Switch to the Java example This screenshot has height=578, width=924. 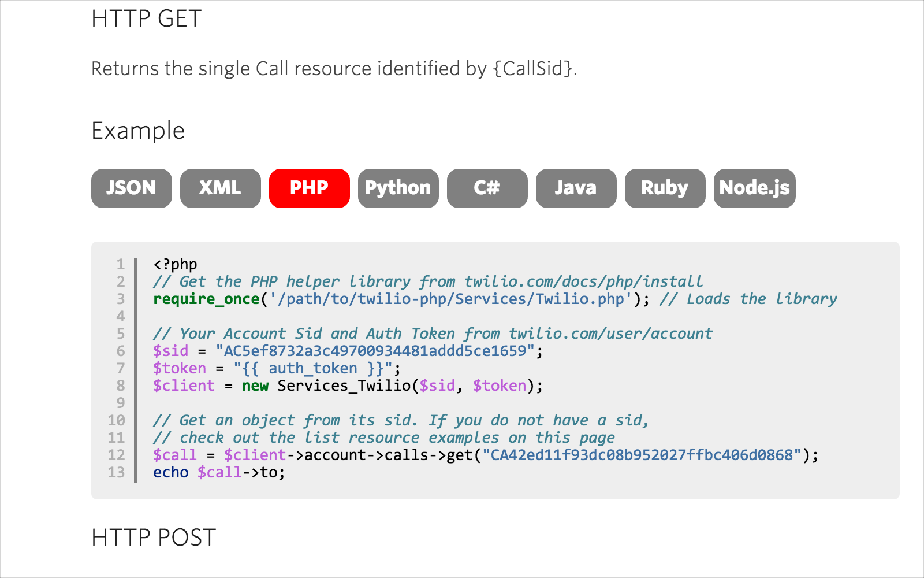click(x=576, y=188)
